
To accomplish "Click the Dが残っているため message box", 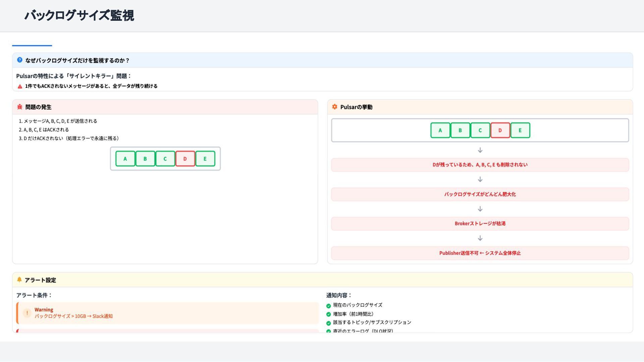I will (x=480, y=165).
